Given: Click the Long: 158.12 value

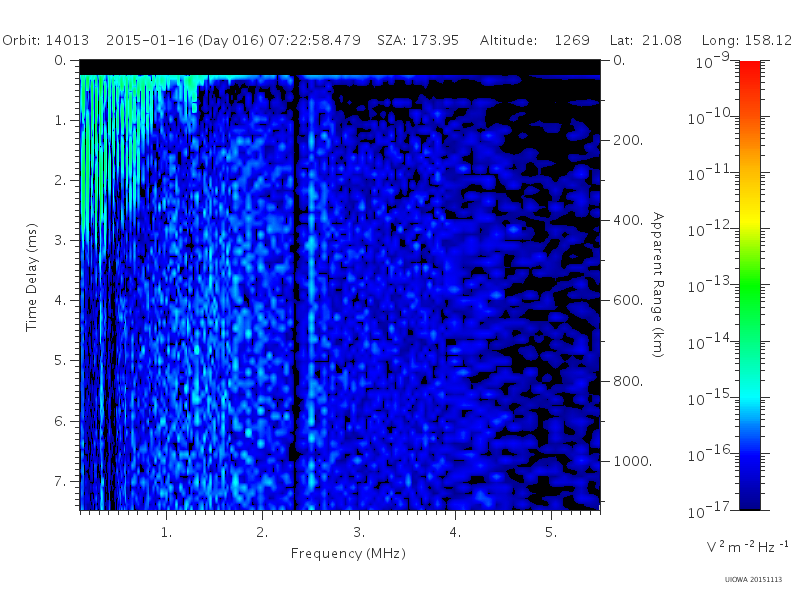Looking at the screenshot, I should point(746,40).
